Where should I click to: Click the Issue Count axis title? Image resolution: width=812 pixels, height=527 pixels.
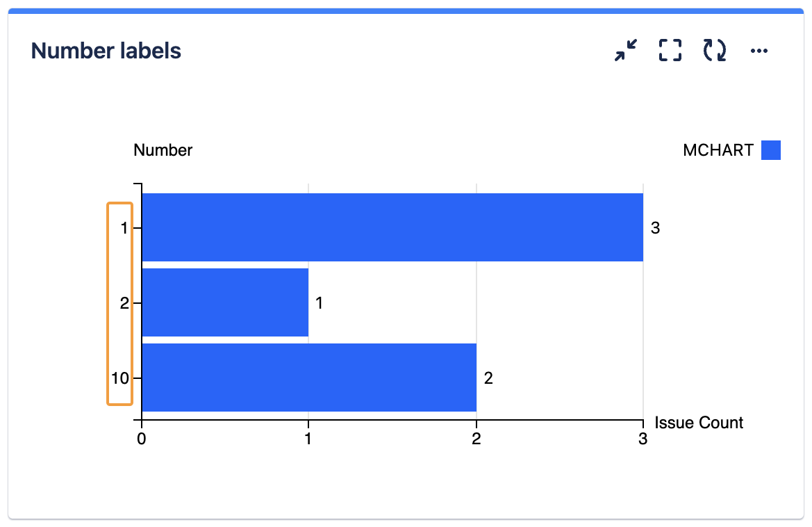click(699, 423)
